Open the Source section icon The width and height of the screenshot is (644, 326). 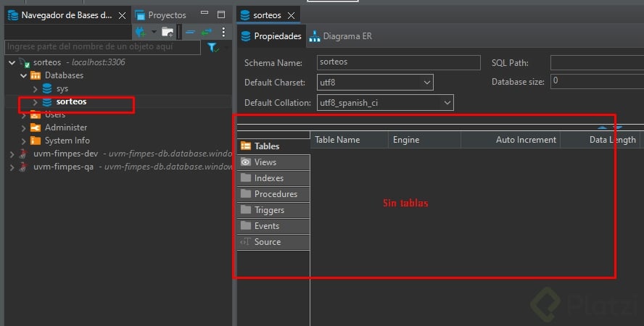tap(245, 242)
